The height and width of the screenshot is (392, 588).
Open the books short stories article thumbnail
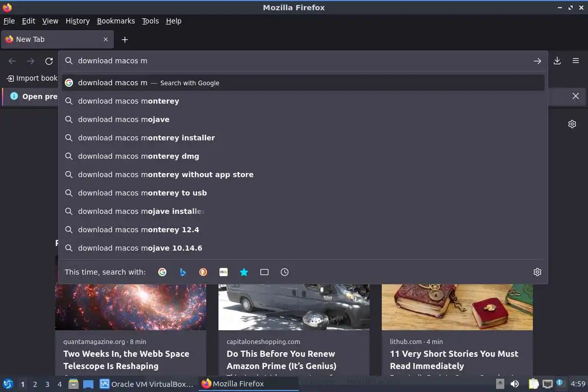457,307
